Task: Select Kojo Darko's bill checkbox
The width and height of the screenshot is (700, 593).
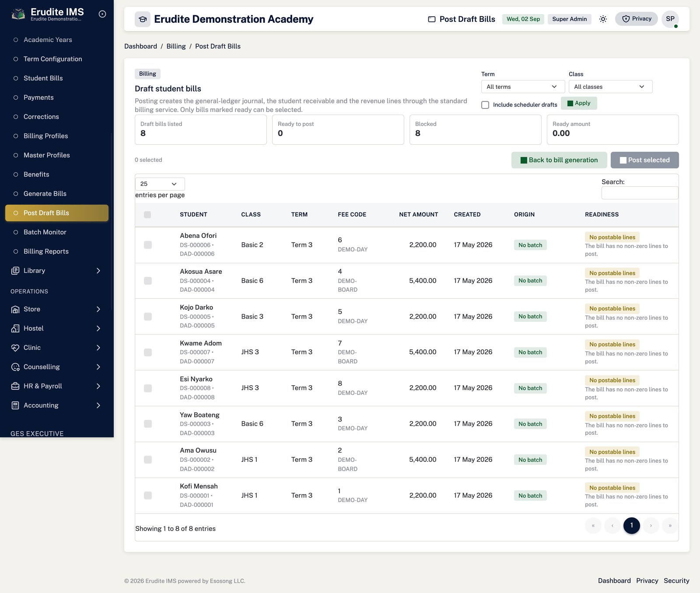Action: pos(148,317)
